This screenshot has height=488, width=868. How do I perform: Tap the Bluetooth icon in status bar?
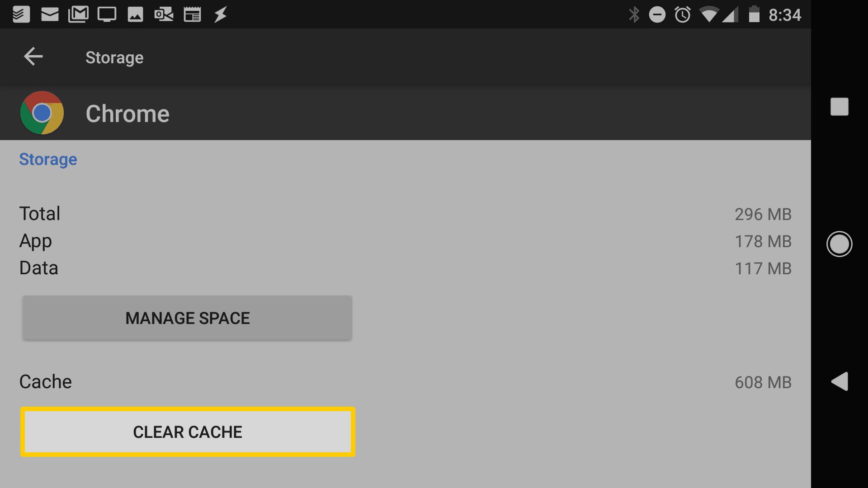pos(633,11)
